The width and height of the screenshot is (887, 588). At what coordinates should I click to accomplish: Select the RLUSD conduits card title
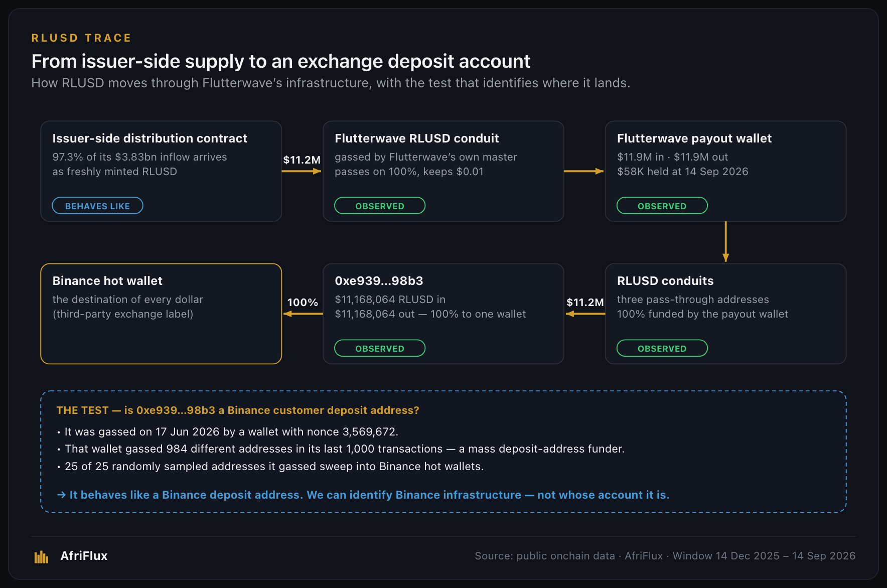[665, 281]
